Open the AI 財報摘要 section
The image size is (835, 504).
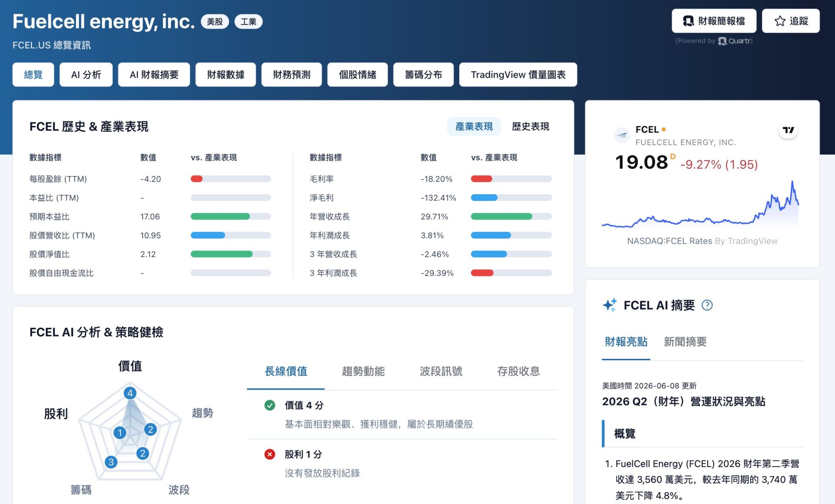pyautogui.click(x=154, y=75)
